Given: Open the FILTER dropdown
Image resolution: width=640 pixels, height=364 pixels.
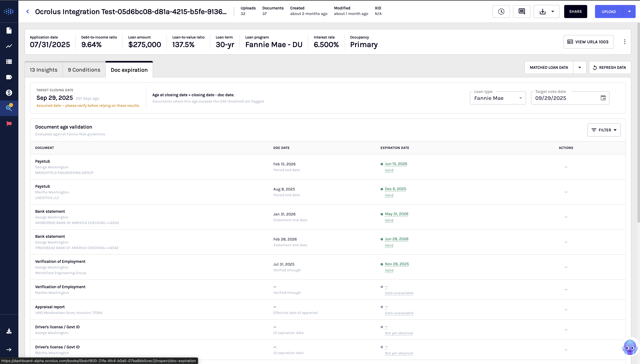Looking at the screenshot, I should coord(604,130).
